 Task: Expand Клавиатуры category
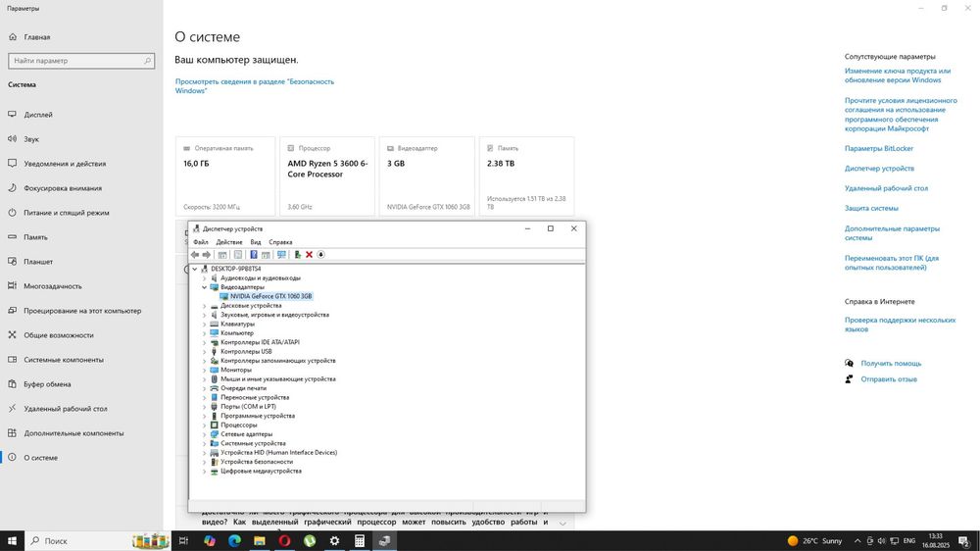click(x=204, y=324)
